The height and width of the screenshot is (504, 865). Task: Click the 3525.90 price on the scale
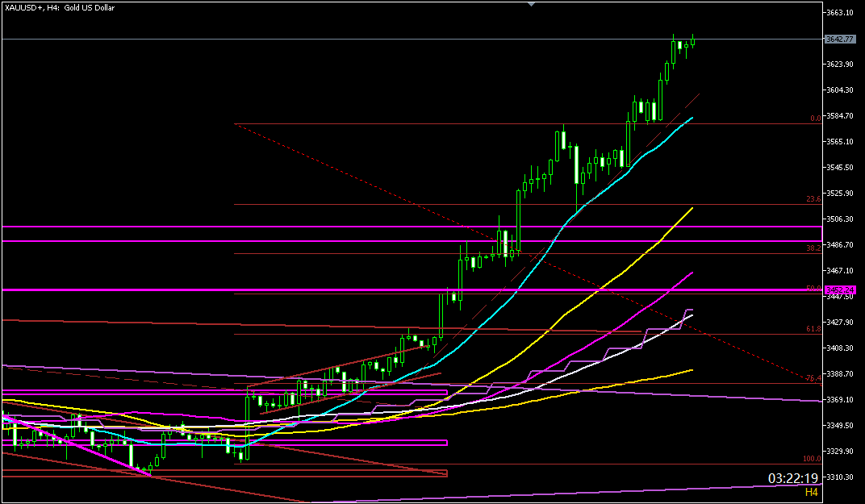839,194
